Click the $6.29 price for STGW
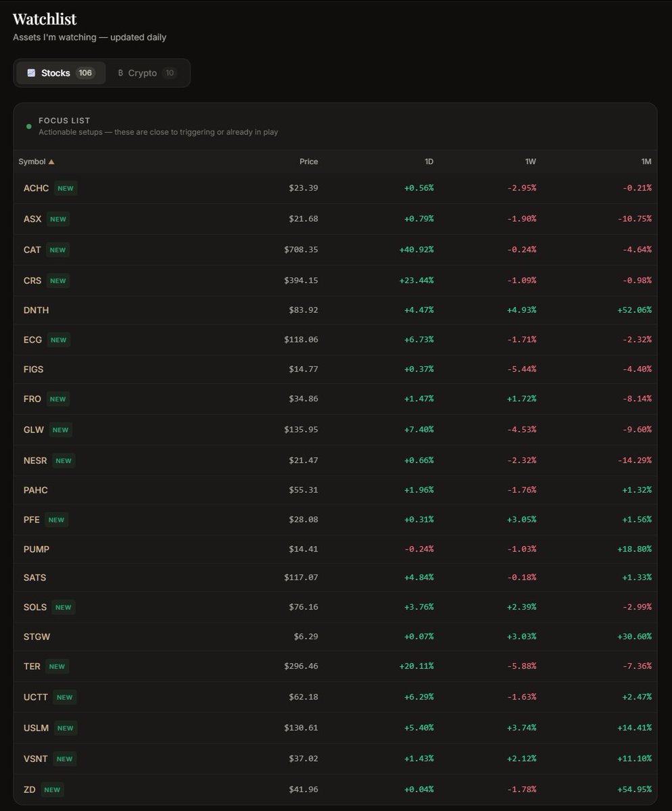 click(x=306, y=637)
